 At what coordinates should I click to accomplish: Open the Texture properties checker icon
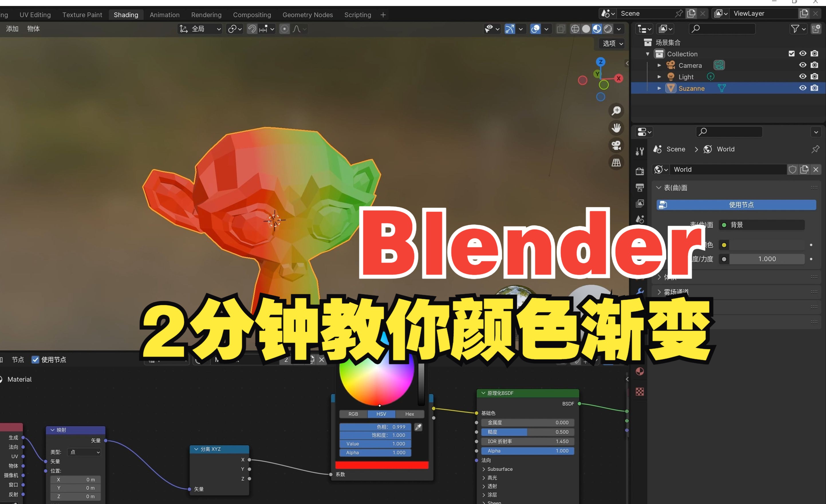tap(640, 392)
